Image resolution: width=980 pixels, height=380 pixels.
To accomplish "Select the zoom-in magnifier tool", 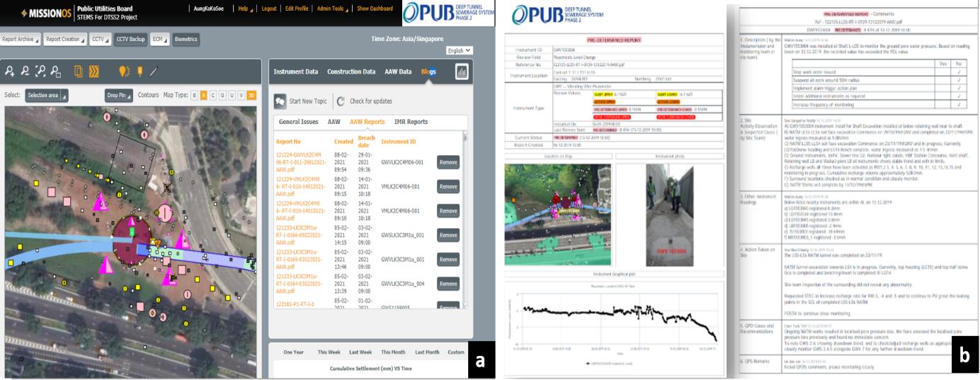I will click(10, 71).
